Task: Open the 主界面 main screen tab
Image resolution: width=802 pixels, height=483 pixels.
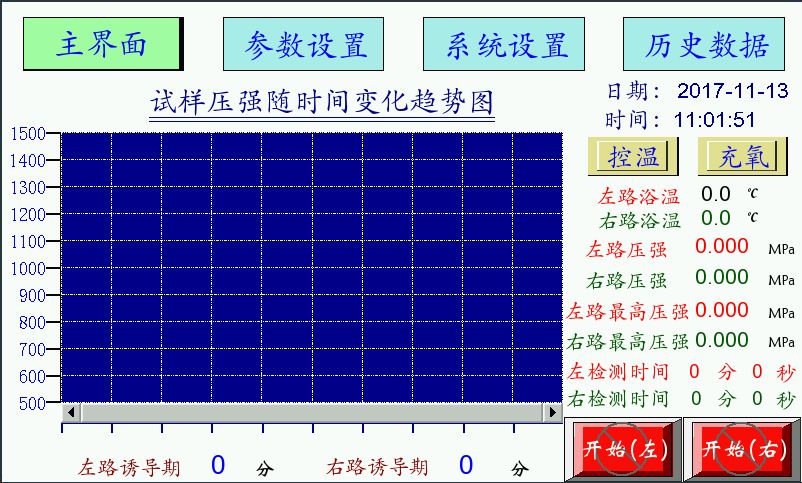Action: pos(103,44)
